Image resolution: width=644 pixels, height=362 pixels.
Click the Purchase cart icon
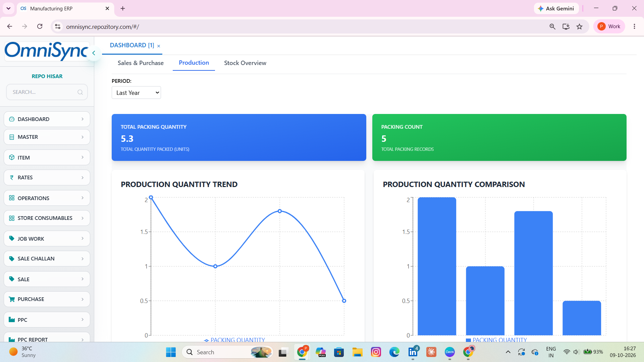(12, 299)
